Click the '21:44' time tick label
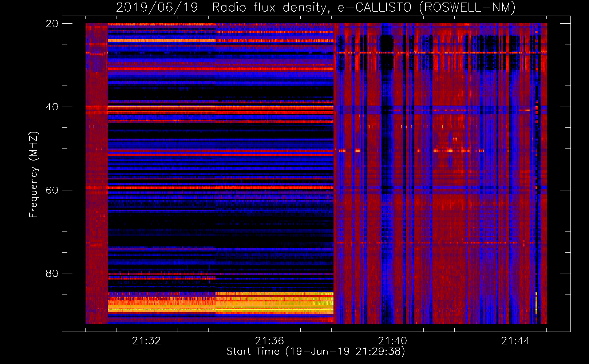The width and height of the screenshot is (589, 364). (515, 341)
